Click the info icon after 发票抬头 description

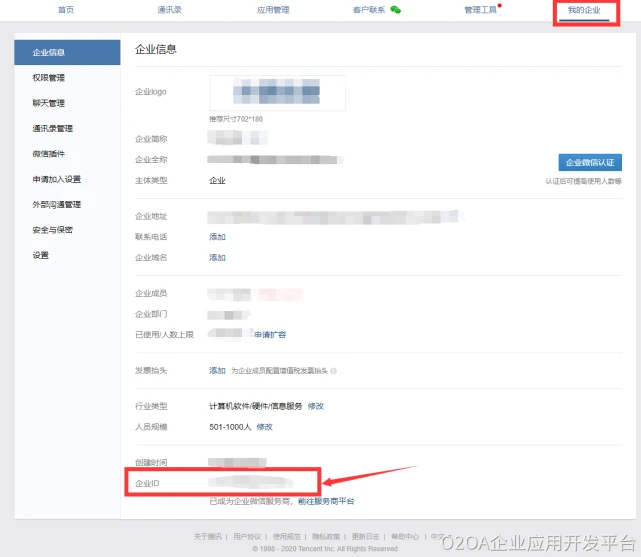pos(334,371)
